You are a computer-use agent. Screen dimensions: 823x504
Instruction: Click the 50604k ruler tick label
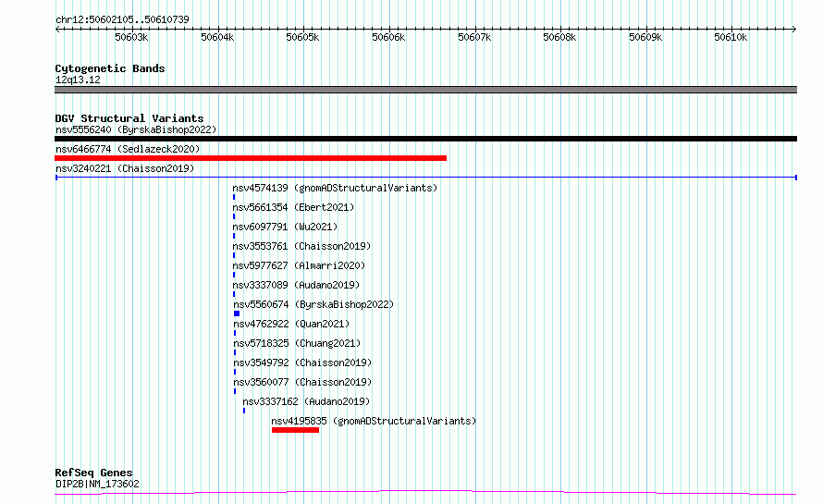tap(217, 37)
